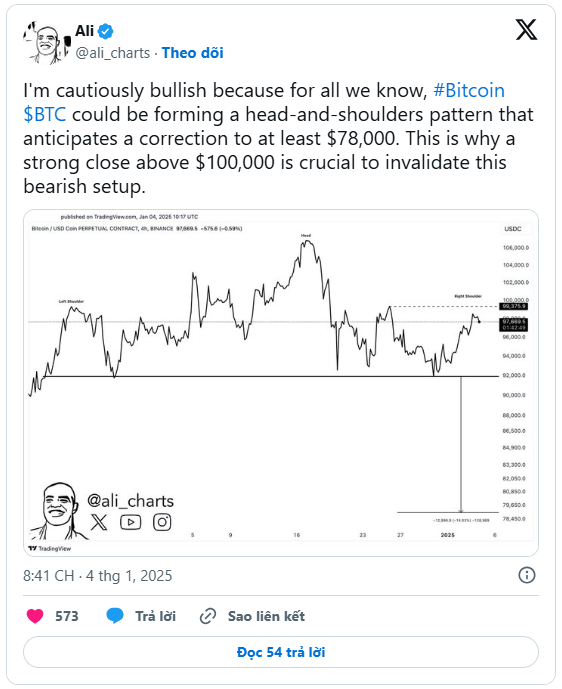Open the tweet info circle icon
This screenshot has height=689, width=562.
pos(526,575)
